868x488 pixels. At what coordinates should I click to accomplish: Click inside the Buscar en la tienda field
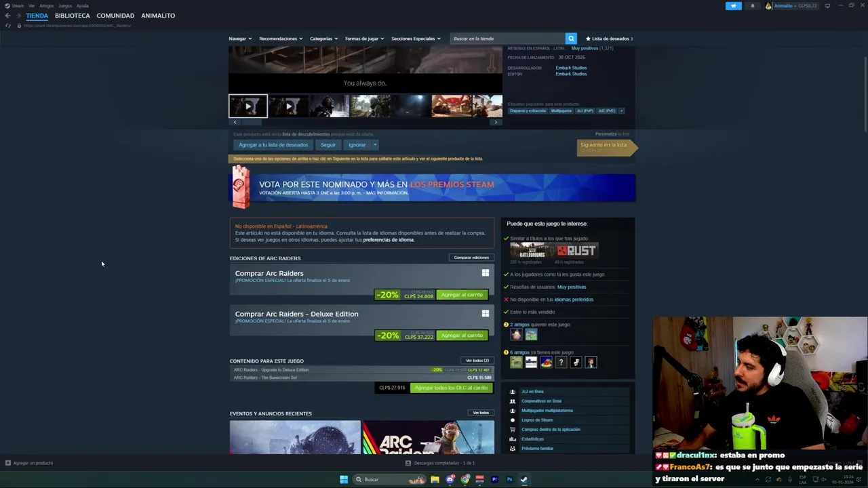click(x=507, y=39)
